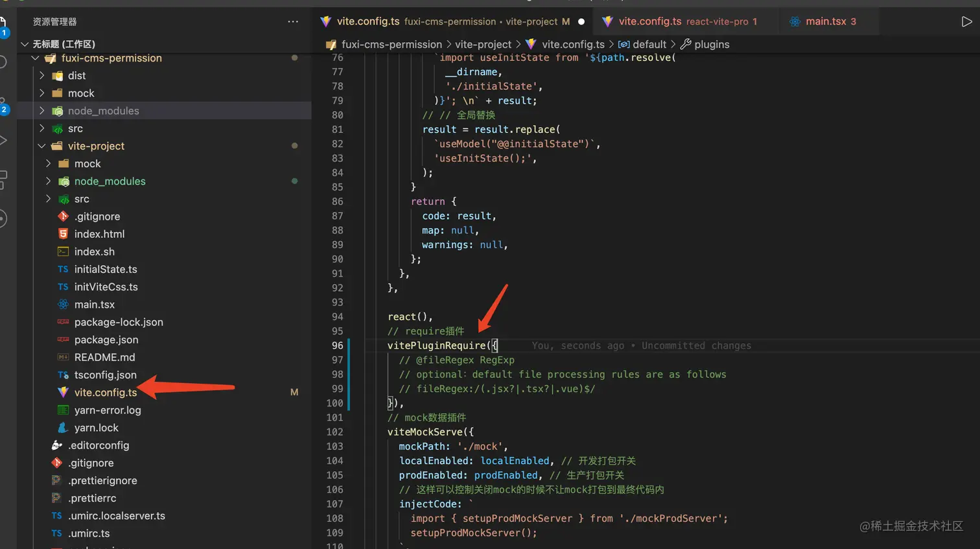Click the Vite icon in the breadcrumb path
980x549 pixels.
tap(531, 44)
